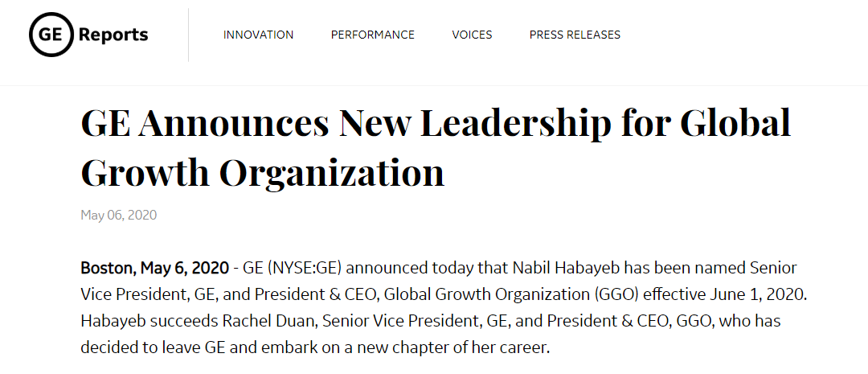Click "Organization" in the headline's second line

pos(333,172)
